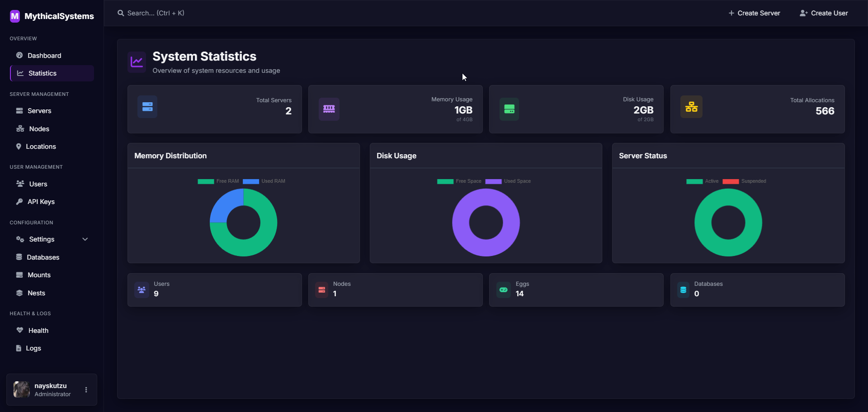Click the Settings gears icon in sidebar

click(x=20, y=239)
